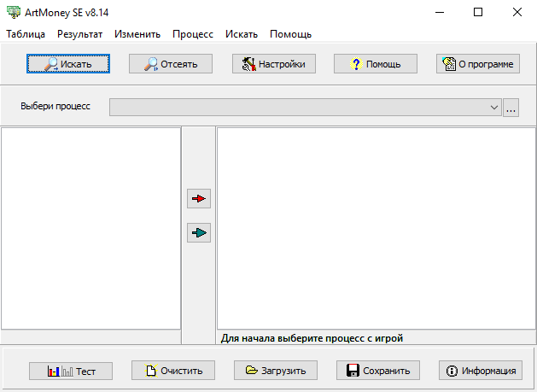Click the ellipsis button beside process list
537x392 pixels.
pos(511,108)
